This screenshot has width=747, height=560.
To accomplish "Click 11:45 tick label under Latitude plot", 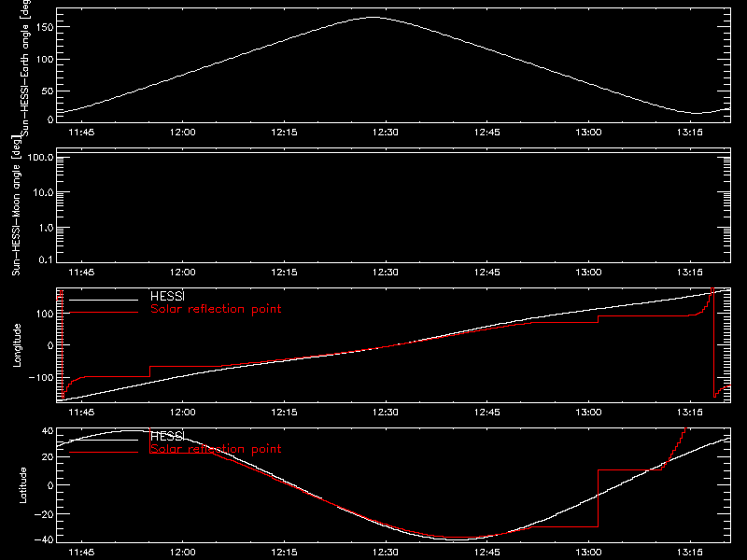I will click(x=81, y=552).
